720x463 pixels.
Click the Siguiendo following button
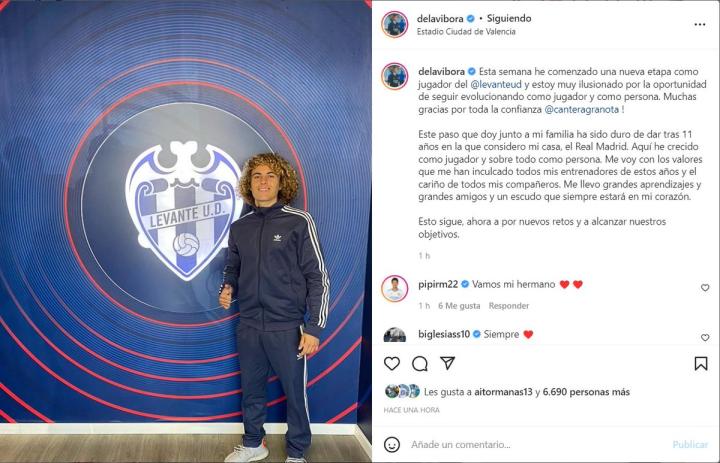point(509,18)
